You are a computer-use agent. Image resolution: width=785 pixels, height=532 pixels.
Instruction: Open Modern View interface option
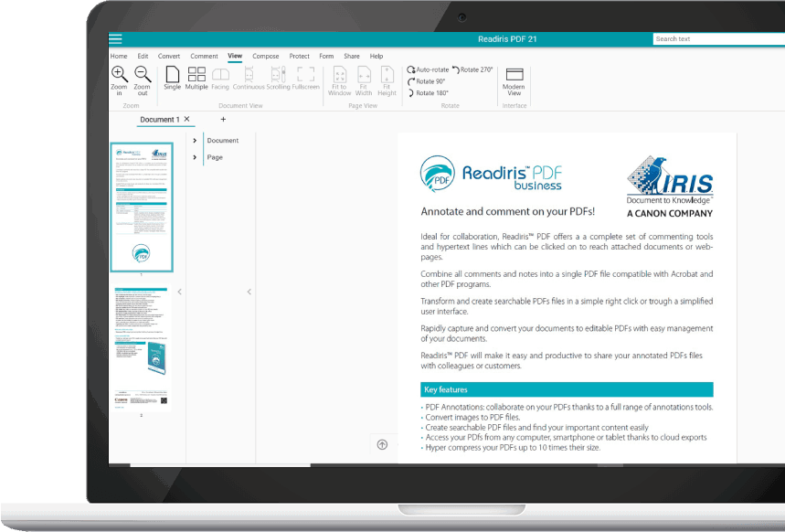click(514, 78)
